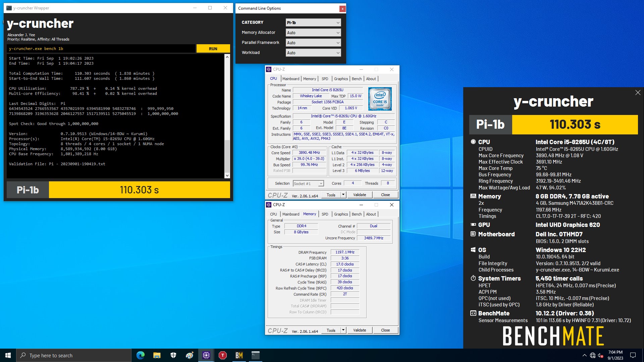Click the console output scrollbar thumb

[x=227, y=156]
